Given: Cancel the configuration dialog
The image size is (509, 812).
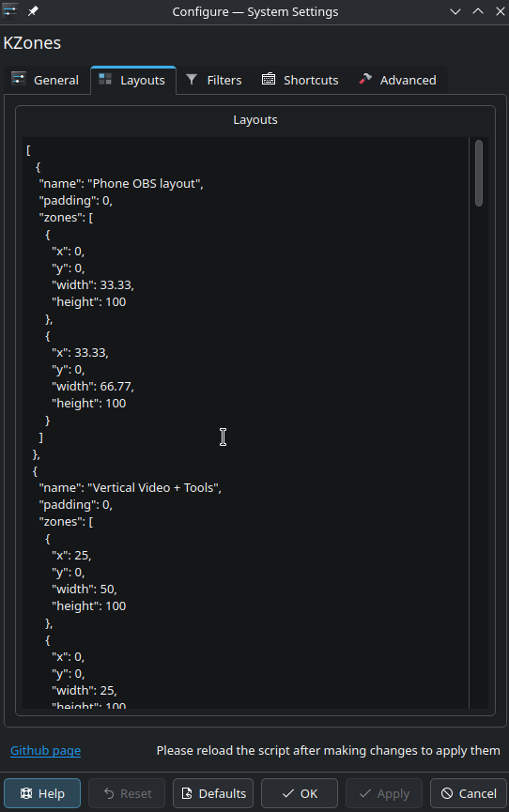Looking at the screenshot, I should 468,793.
